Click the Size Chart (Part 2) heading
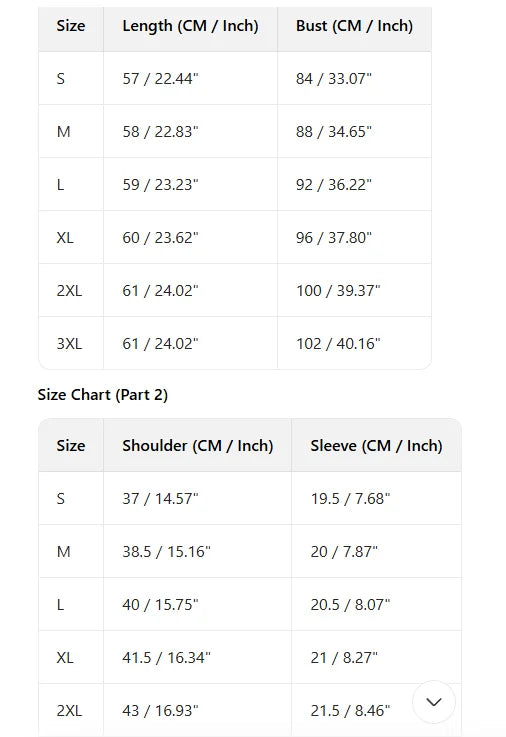Screen dimensions: 506x737 [102, 394]
